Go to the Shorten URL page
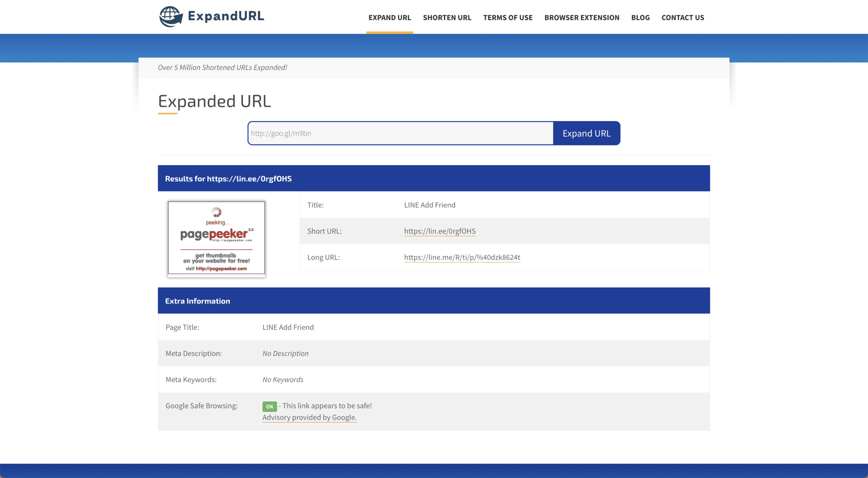 [x=447, y=18]
